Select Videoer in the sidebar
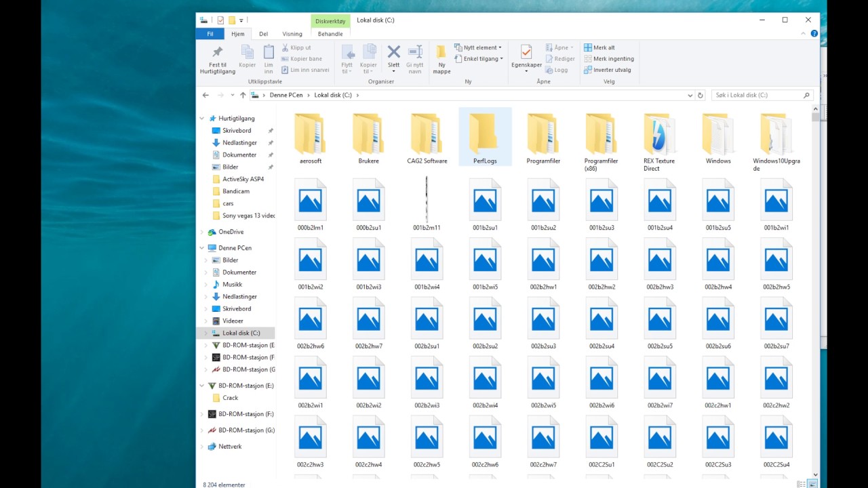Screen dimensions: 868x488 coord(233,321)
